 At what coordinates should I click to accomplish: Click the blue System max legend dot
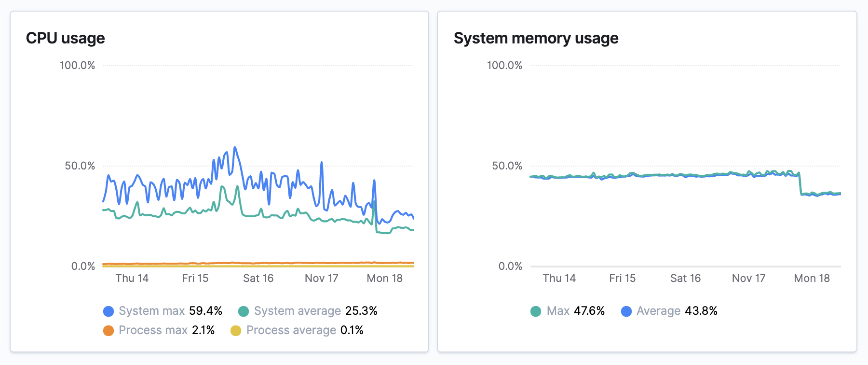(x=108, y=311)
